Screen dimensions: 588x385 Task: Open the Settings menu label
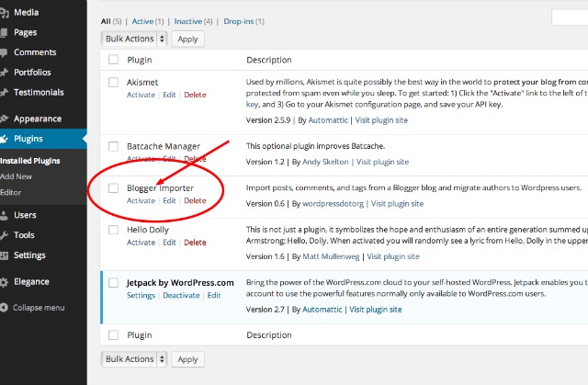(29, 255)
